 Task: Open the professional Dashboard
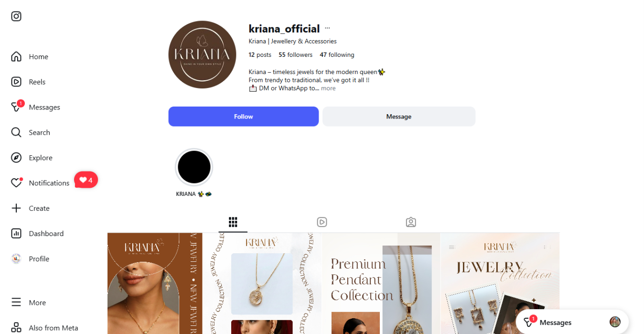click(38, 234)
